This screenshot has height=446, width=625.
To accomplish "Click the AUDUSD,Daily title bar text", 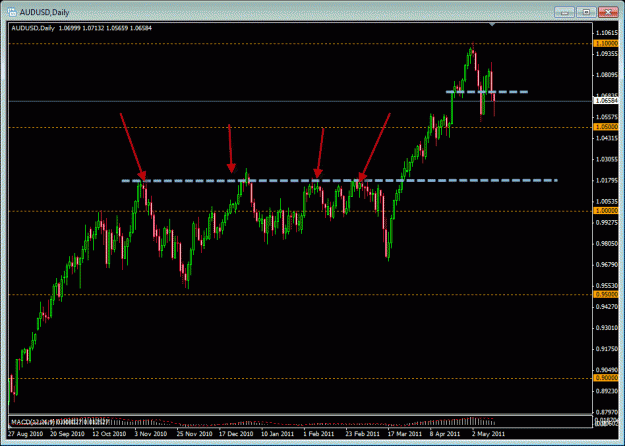I will [x=45, y=12].
